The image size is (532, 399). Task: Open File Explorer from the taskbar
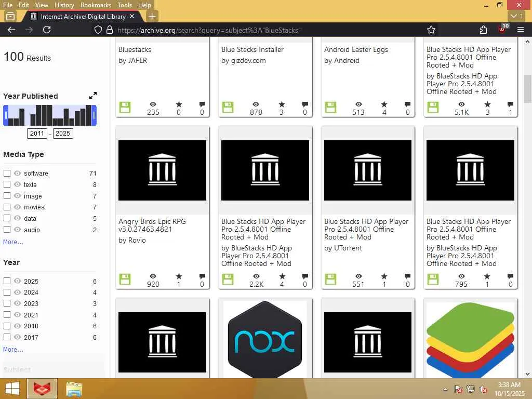click(x=74, y=389)
